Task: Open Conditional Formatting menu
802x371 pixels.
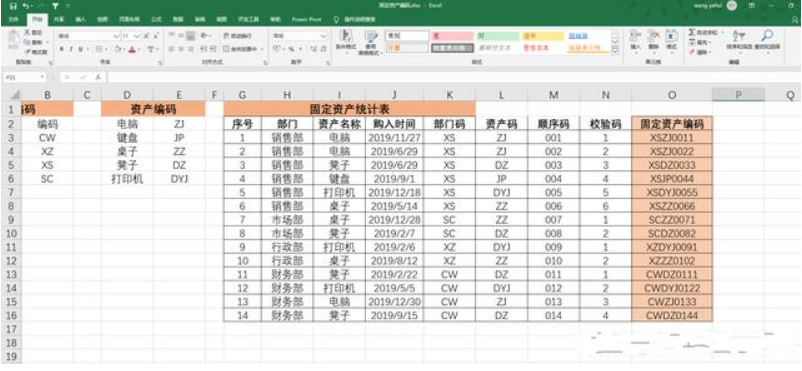Action: 346,41
